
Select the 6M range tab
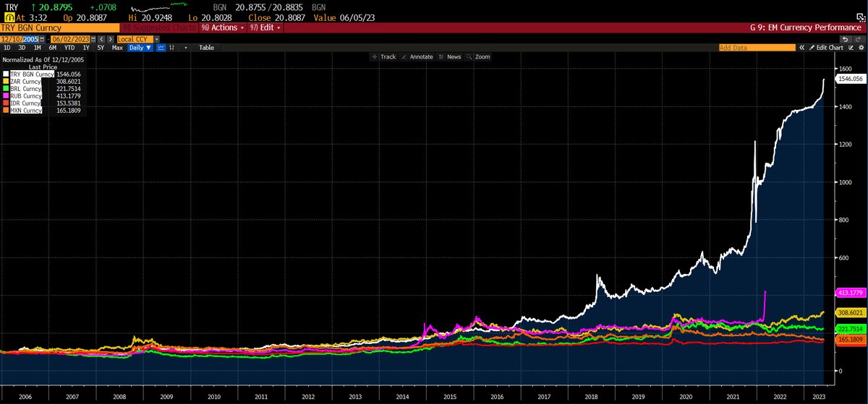(52, 48)
